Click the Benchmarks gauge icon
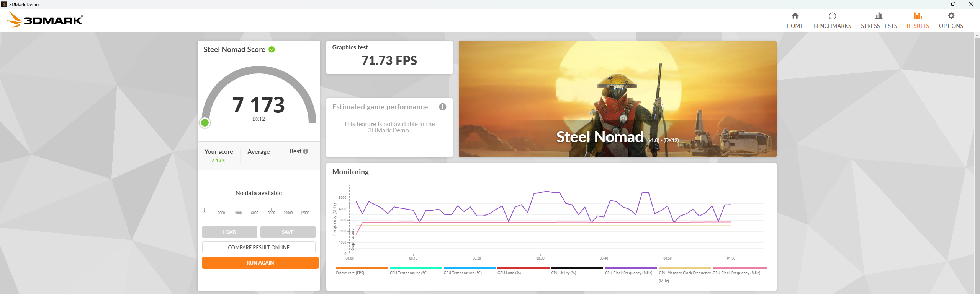Screen dimensions: 980x294 coord(832,16)
